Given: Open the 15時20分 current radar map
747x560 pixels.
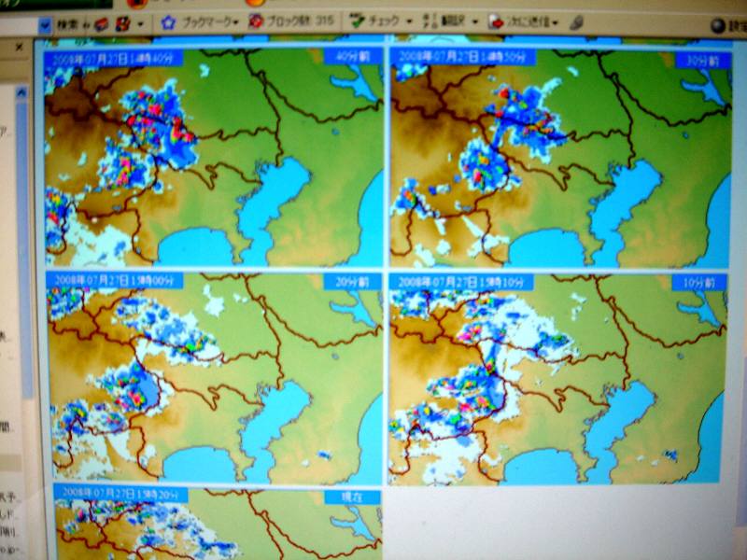Looking at the screenshot, I should [218, 524].
